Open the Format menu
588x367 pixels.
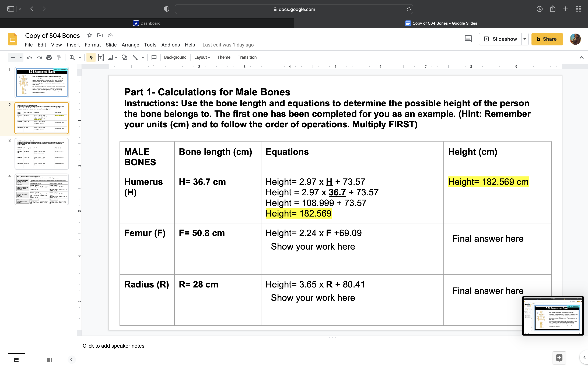[x=92, y=45]
